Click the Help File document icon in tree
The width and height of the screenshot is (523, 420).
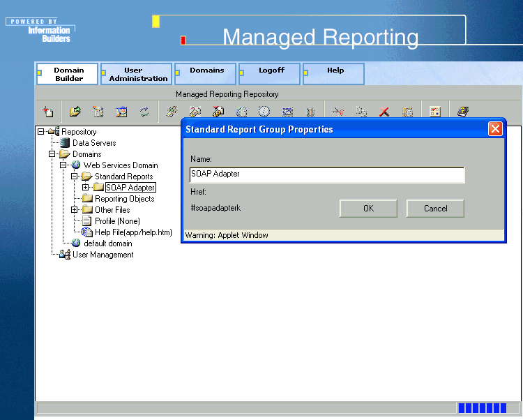pos(87,232)
